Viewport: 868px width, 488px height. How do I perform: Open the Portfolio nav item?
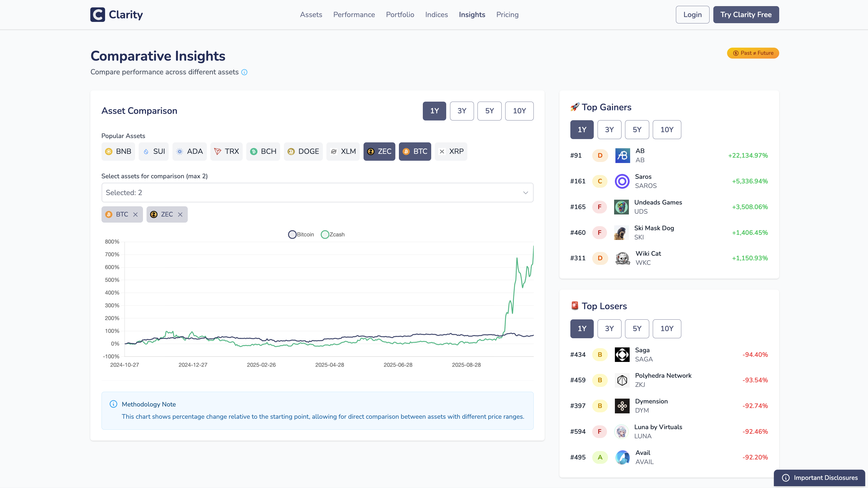point(400,15)
